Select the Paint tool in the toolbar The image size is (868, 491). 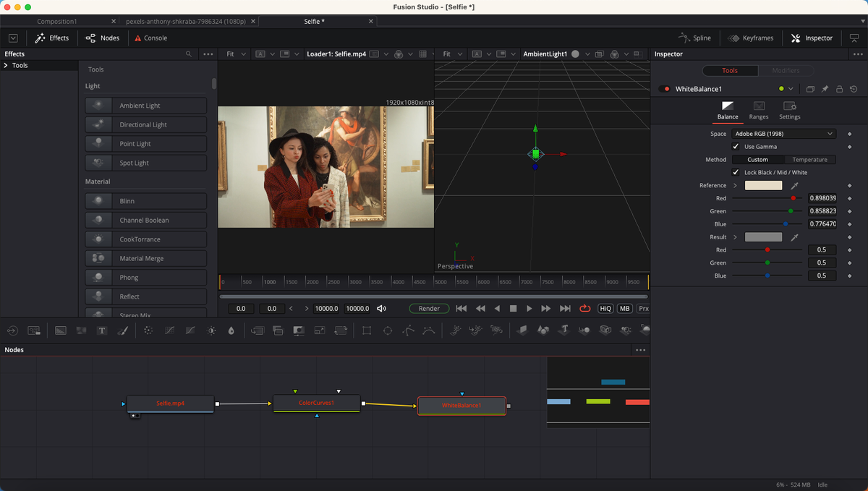pos(122,330)
